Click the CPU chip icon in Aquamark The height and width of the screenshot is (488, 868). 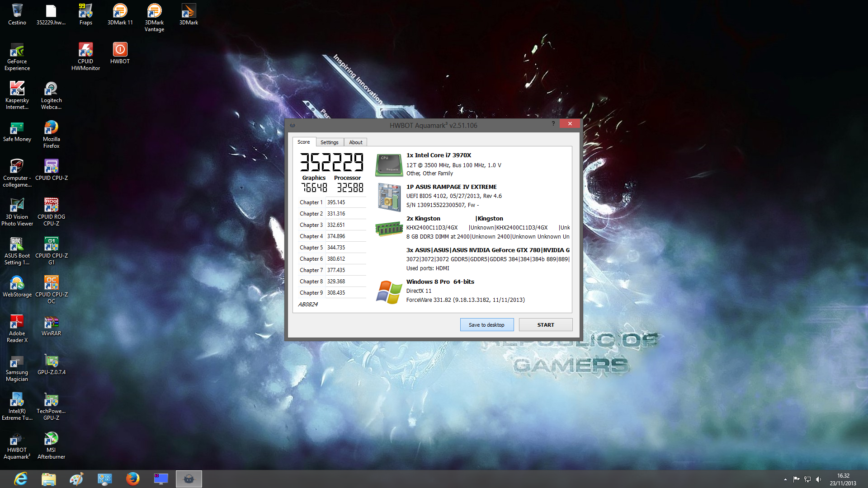coord(389,164)
